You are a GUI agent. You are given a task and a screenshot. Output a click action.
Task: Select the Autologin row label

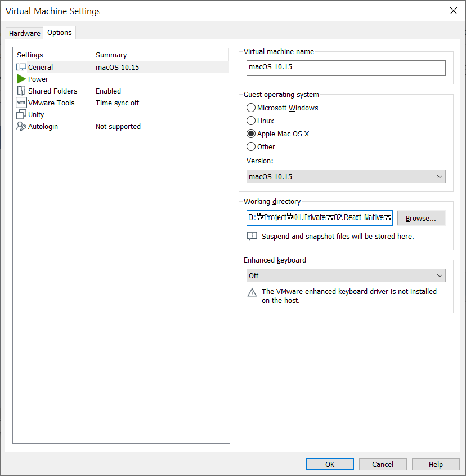coord(43,126)
